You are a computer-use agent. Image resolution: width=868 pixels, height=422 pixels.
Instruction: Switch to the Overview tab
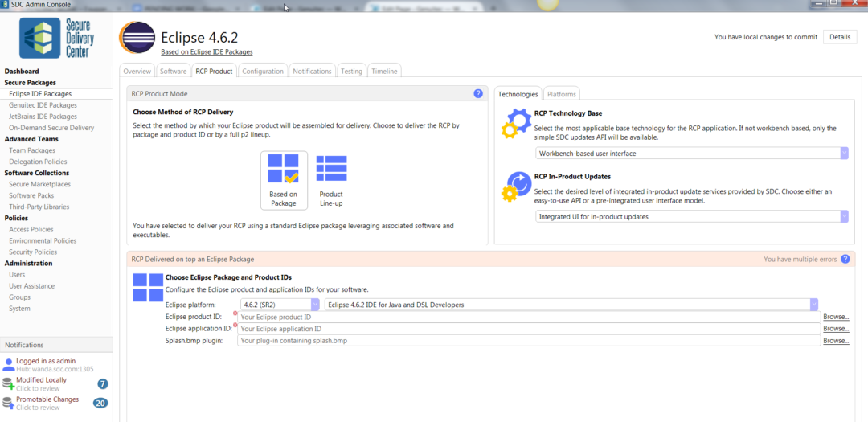click(137, 71)
